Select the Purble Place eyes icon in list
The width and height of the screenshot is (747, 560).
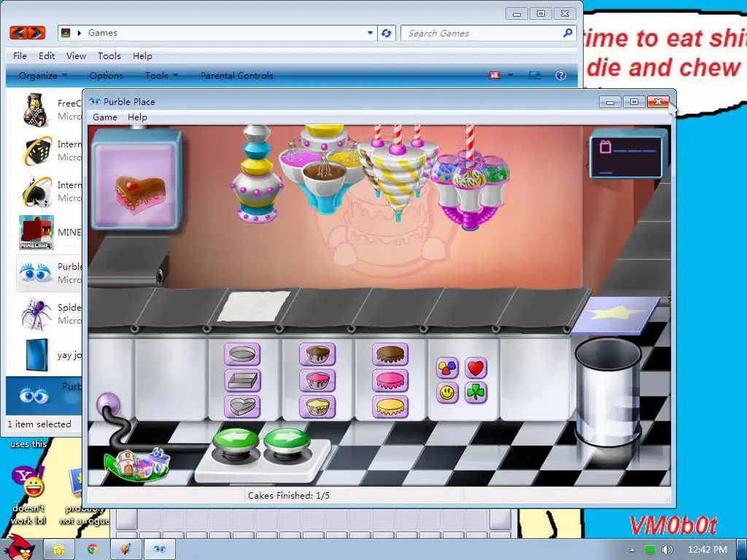coord(35,273)
